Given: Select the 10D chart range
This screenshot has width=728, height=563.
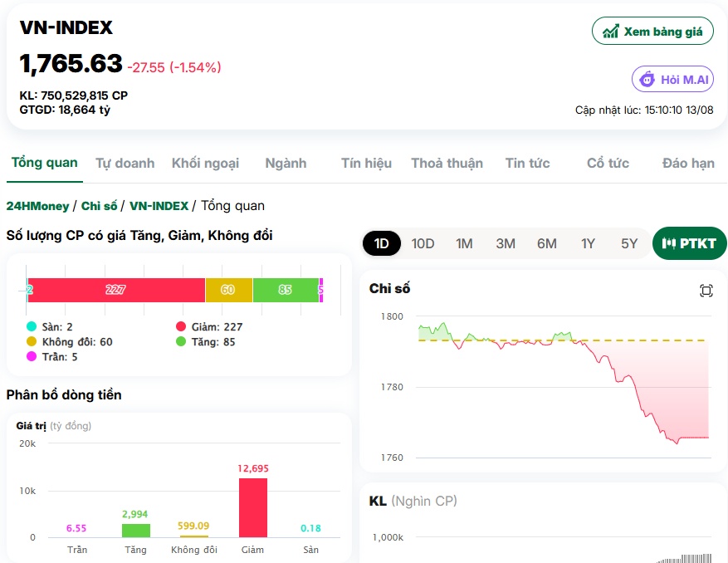Looking at the screenshot, I should tap(423, 243).
